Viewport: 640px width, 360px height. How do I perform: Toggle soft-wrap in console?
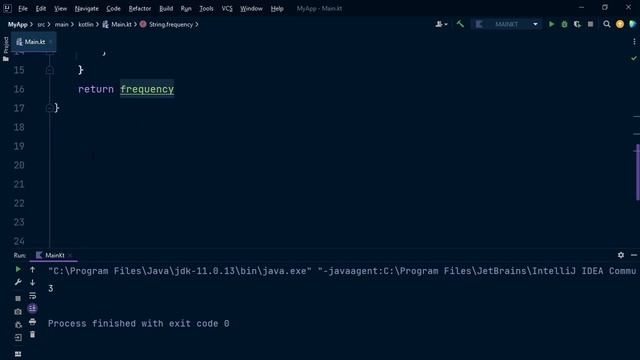tap(33, 296)
